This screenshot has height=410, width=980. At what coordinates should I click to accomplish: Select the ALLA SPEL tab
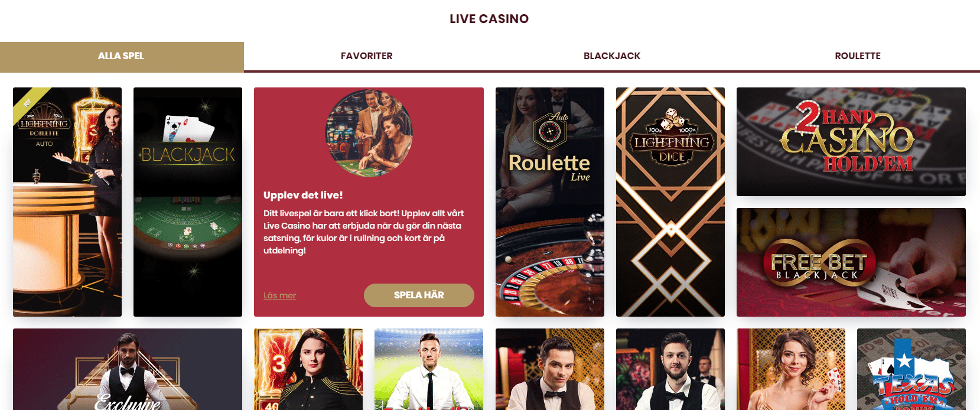[x=122, y=57]
